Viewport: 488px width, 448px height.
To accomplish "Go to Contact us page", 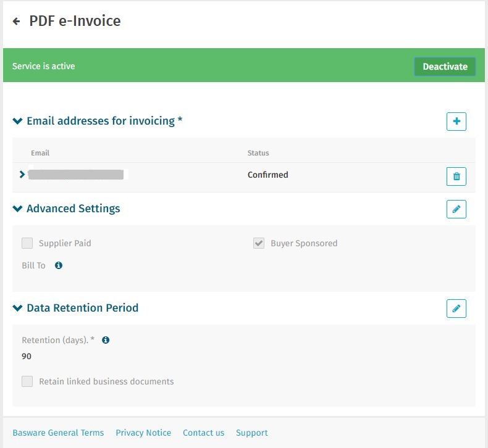I will [203, 433].
